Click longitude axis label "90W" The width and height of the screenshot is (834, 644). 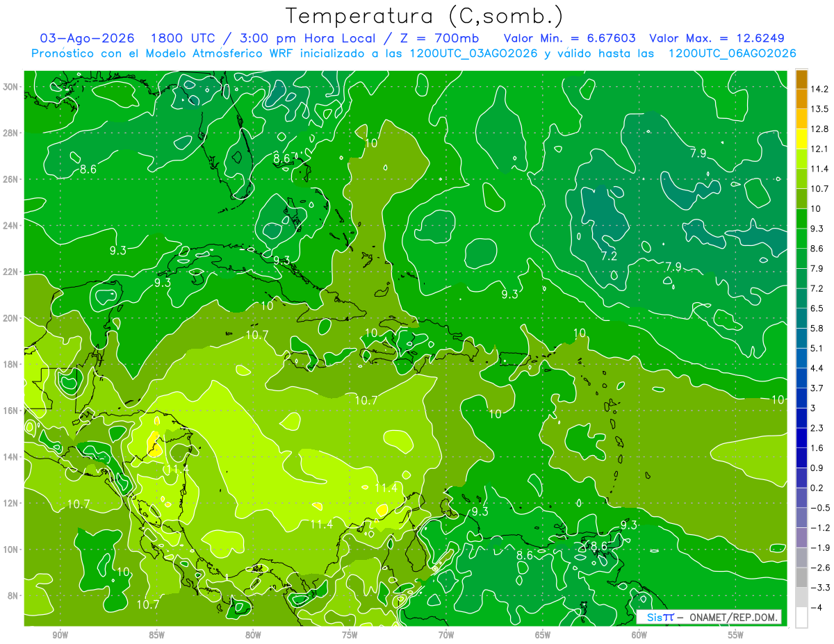pyautogui.click(x=60, y=635)
